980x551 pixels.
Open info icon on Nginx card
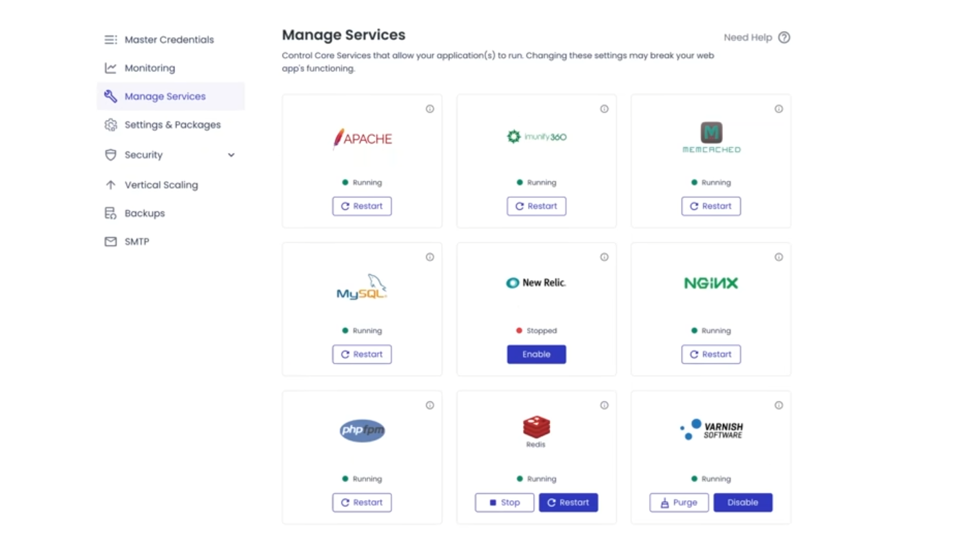tap(779, 257)
